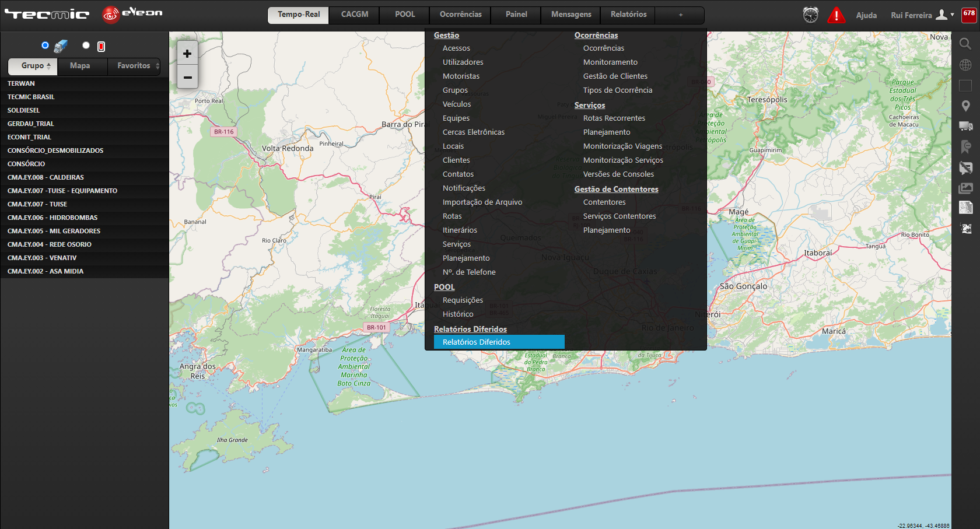Image resolution: width=980 pixels, height=529 pixels.
Task: Click the Rui Ferreira username
Action: (911, 15)
